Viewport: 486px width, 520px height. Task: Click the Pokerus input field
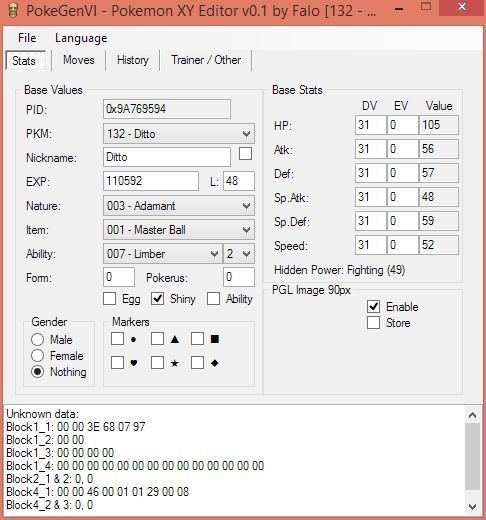(239, 277)
